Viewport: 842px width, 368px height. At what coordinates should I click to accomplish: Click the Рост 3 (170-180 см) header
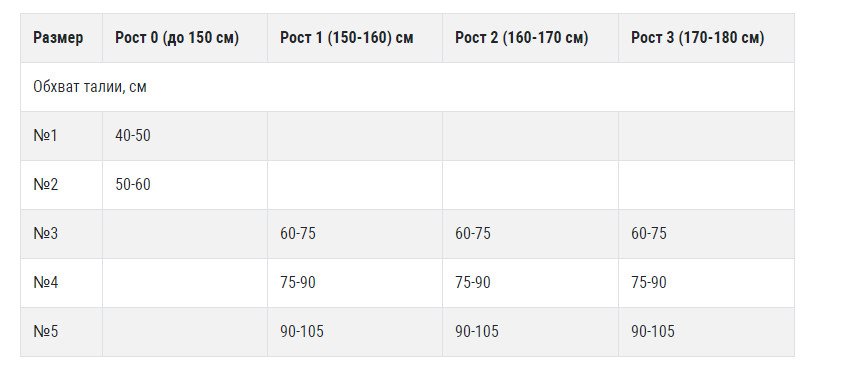coord(698,38)
